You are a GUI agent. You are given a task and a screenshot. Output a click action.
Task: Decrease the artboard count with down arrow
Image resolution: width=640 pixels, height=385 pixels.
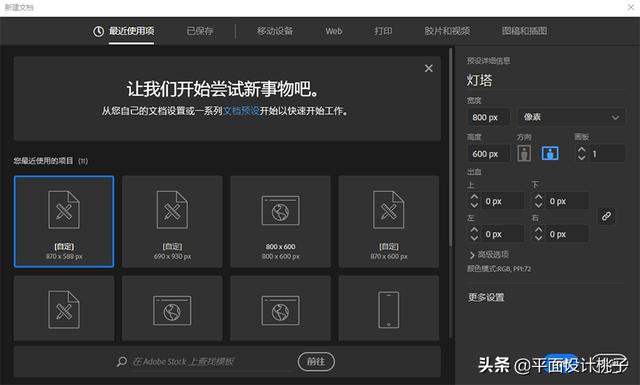coord(582,157)
